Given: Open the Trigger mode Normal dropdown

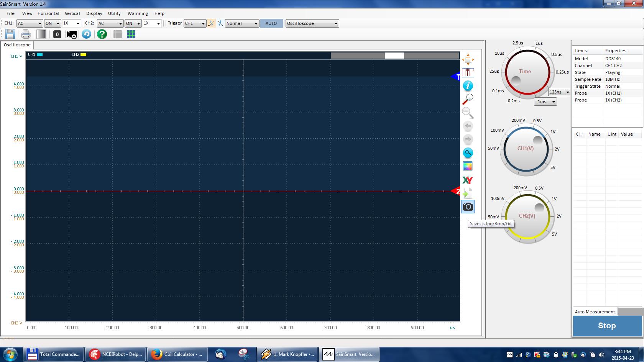Looking at the screenshot, I should point(242,23).
